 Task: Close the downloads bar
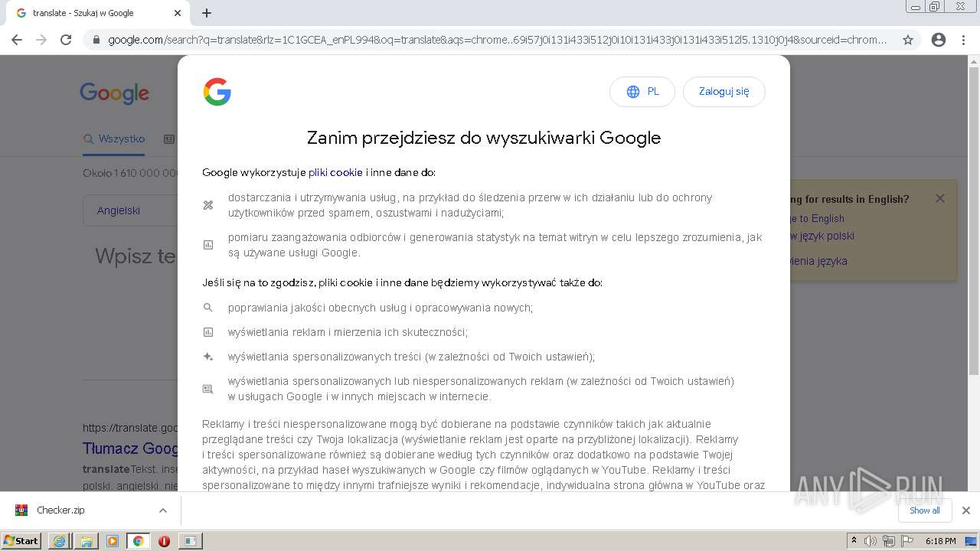pos(966,510)
